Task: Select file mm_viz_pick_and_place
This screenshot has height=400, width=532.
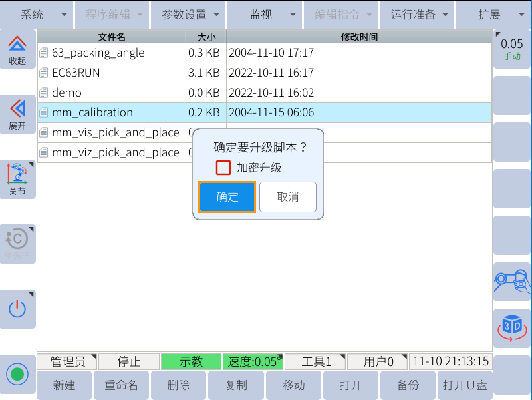Action: coord(115,152)
